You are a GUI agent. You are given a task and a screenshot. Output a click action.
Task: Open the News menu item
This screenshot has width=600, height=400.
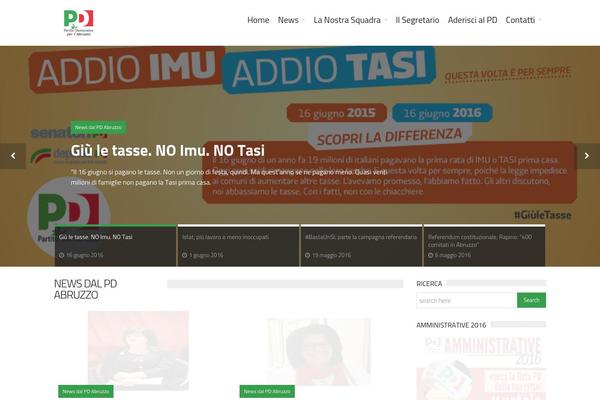(288, 20)
